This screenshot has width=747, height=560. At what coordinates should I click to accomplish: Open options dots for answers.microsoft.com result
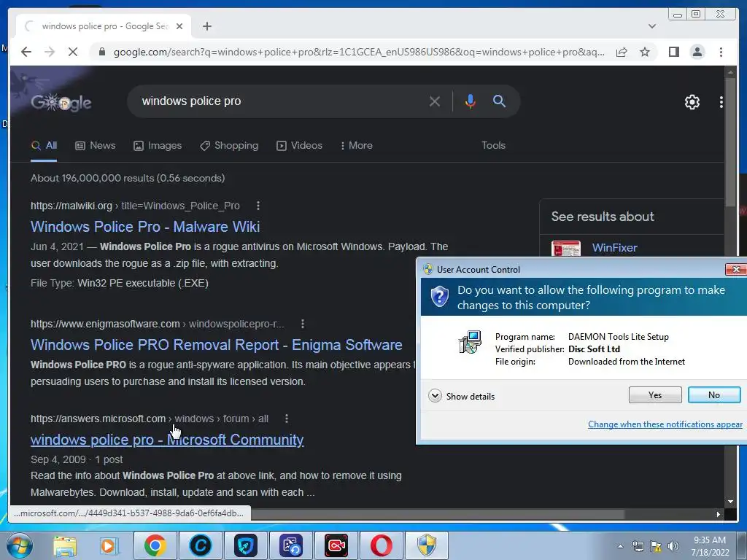(x=286, y=419)
